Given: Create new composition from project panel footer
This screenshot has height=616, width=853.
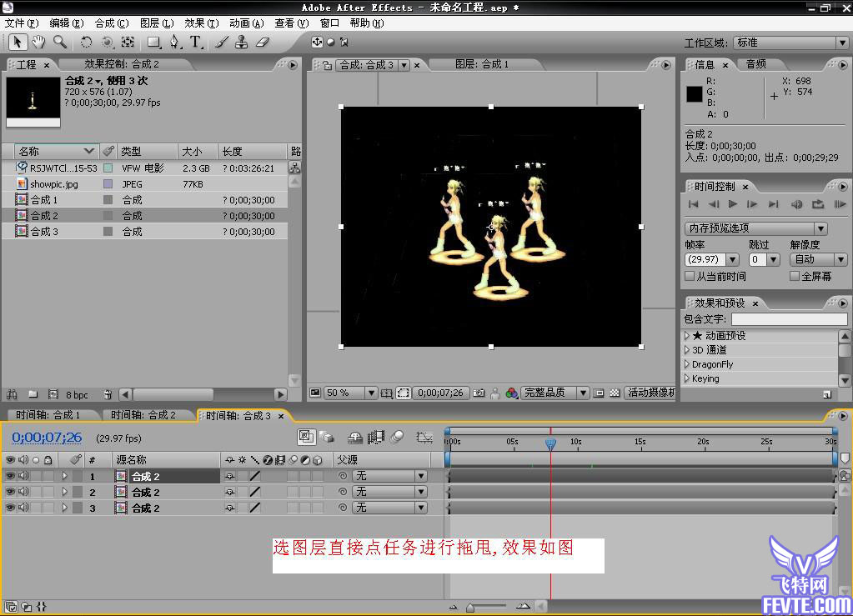Looking at the screenshot, I should click(53, 394).
